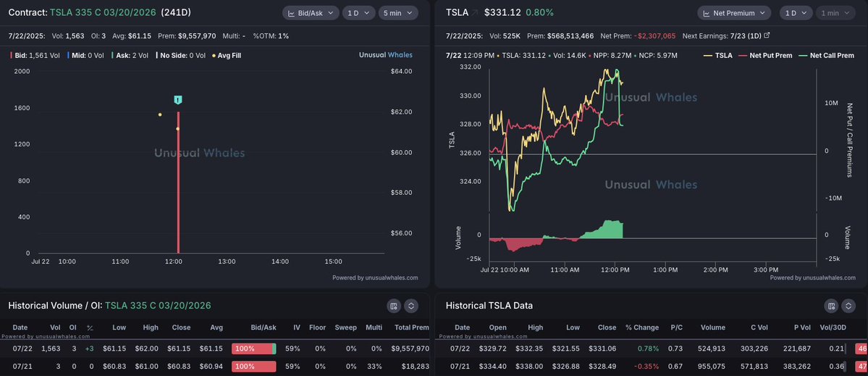This screenshot has height=376, width=868.
Task: Open Next Earnings external link icon
Action: [x=767, y=35]
